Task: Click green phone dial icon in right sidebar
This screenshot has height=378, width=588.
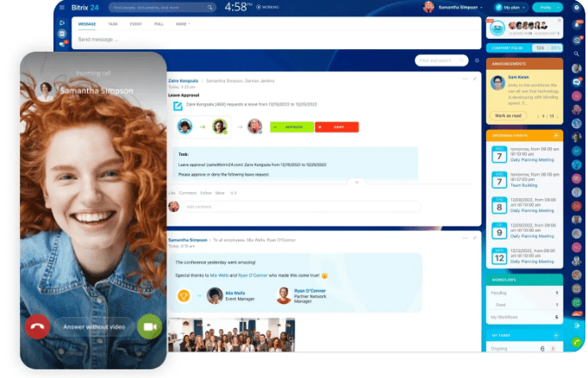Action: [577, 341]
